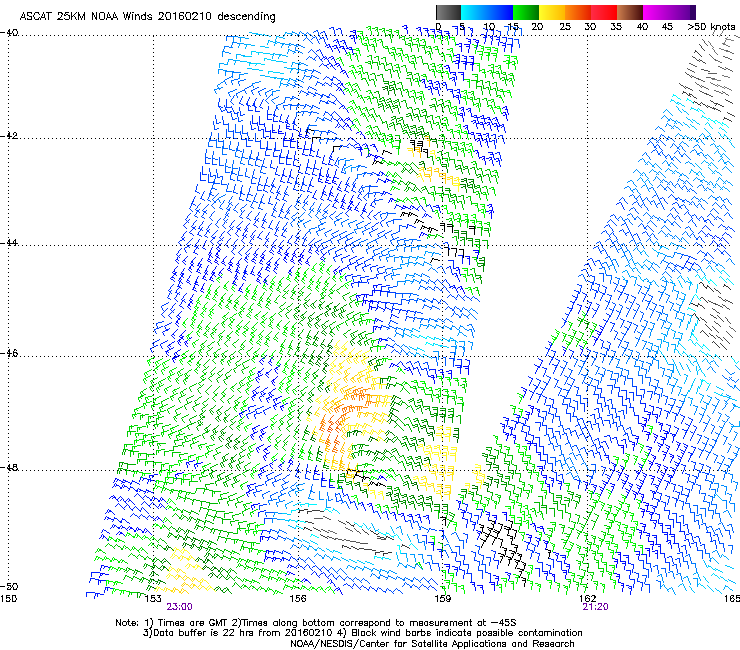The width and height of the screenshot is (740, 650).
Task: Click the -42 latitude axis label
Action: [x=9, y=136]
